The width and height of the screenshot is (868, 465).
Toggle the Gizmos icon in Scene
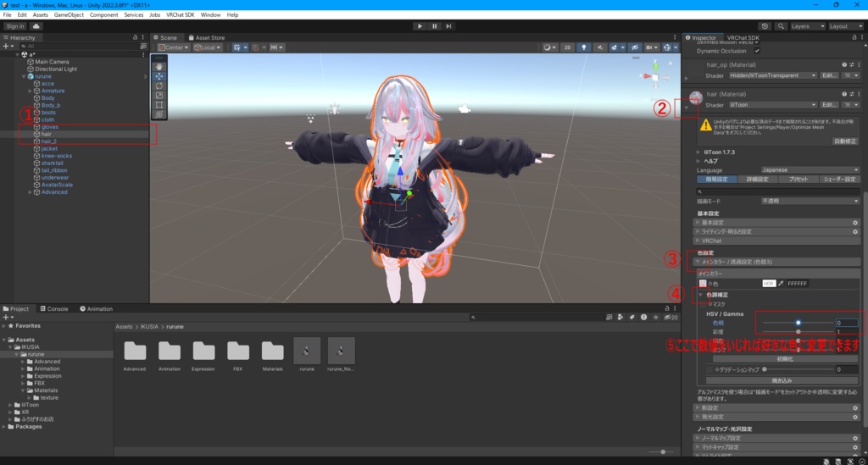coord(669,47)
